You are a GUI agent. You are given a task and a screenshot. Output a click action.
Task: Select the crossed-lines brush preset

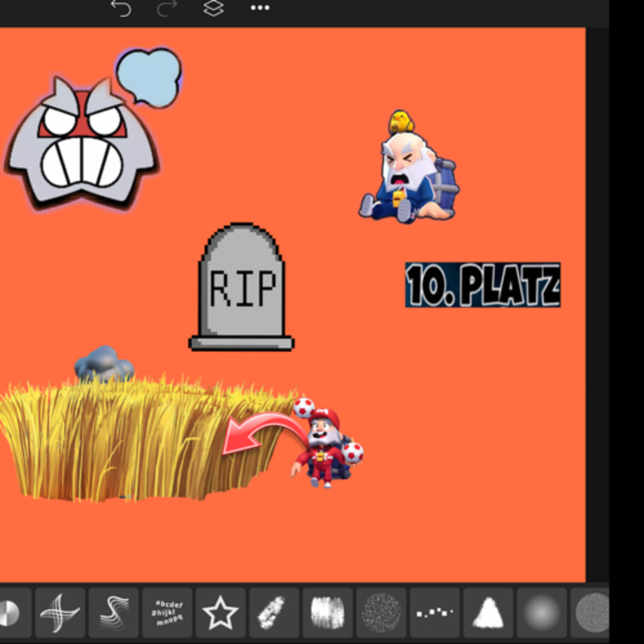point(60,613)
